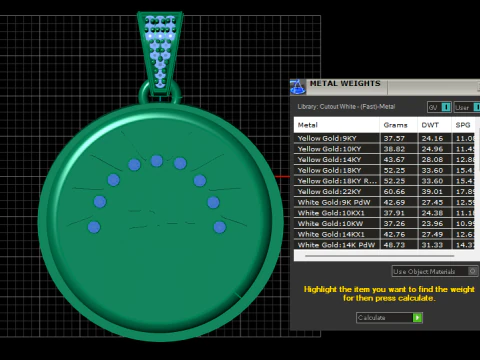480x360 pixels.
Task: Sort by the SPG column header
Action: tap(463, 125)
